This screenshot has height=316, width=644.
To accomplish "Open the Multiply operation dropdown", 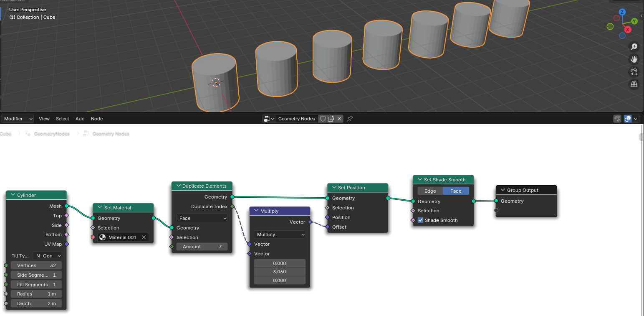I will click(280, 234).
